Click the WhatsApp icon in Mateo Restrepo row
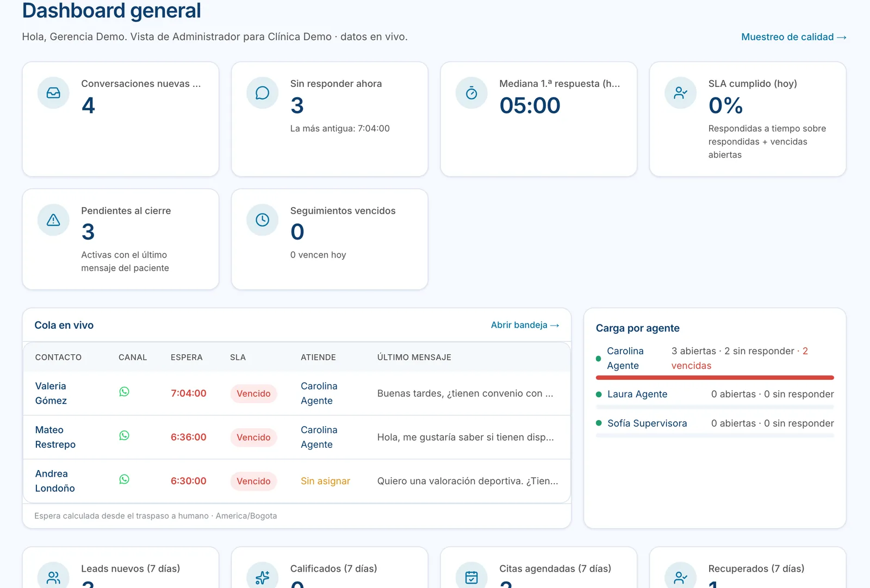 [x=125, y=436]
